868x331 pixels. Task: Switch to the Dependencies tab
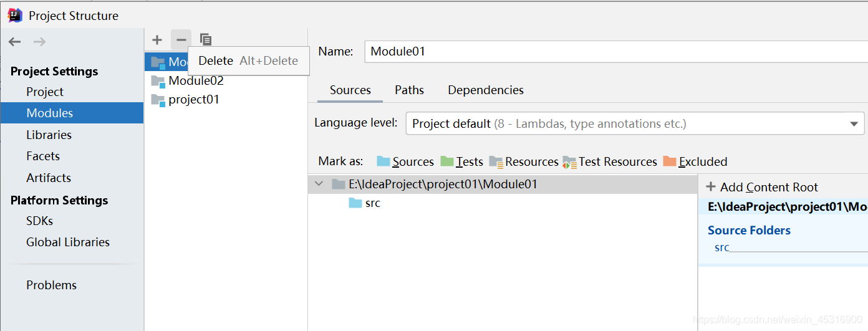coord(486,90)
